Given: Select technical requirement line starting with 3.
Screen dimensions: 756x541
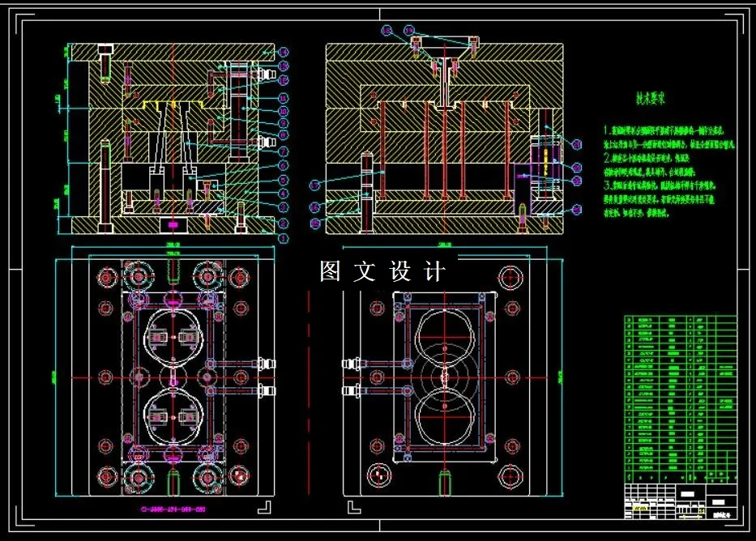Looking at the screenshot, I should pos(660,185).
